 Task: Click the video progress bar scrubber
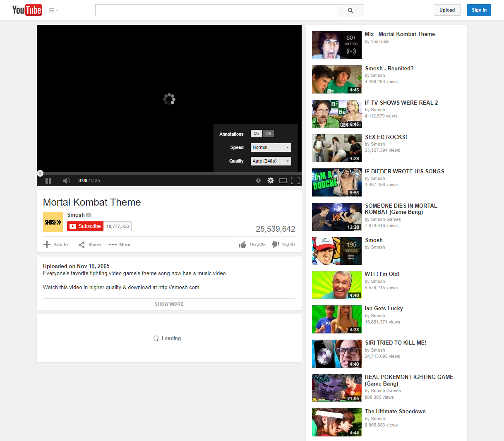click(40, 173)
